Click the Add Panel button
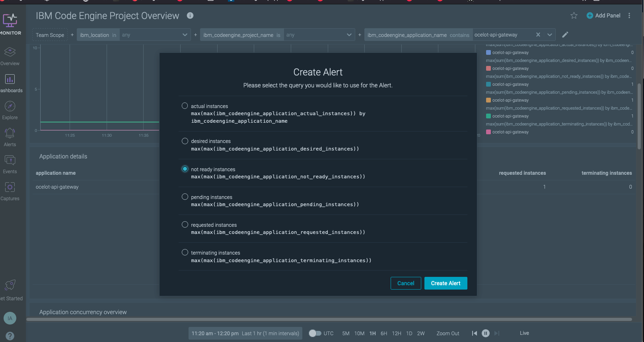Screen dimensions: 644x342 [603, 15]
